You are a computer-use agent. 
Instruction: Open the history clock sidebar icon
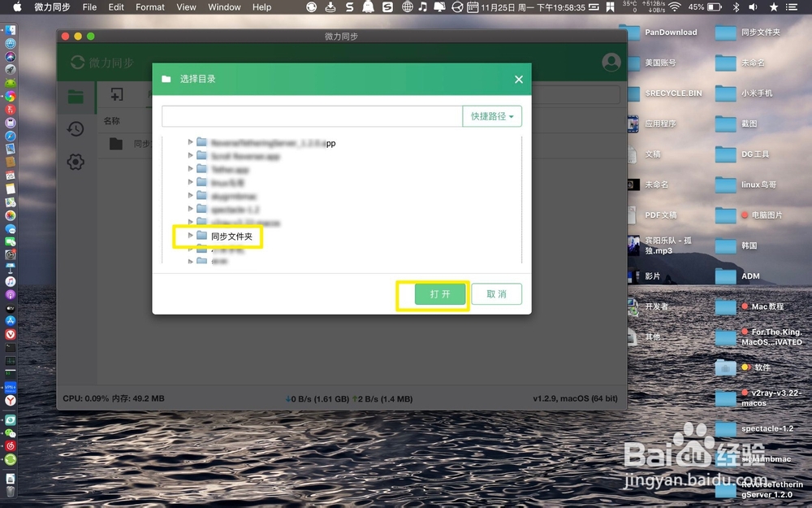pyautogui.click(x=76, y=128)
